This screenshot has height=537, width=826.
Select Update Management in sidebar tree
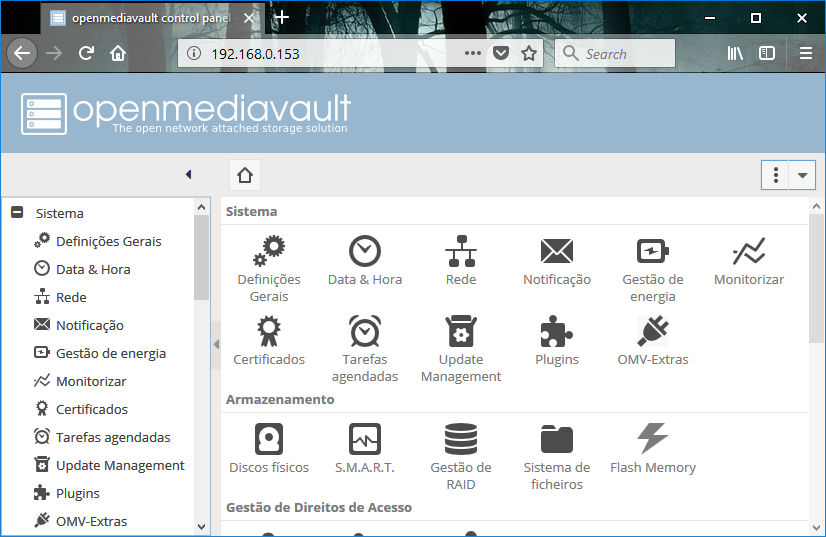(120, 465)
